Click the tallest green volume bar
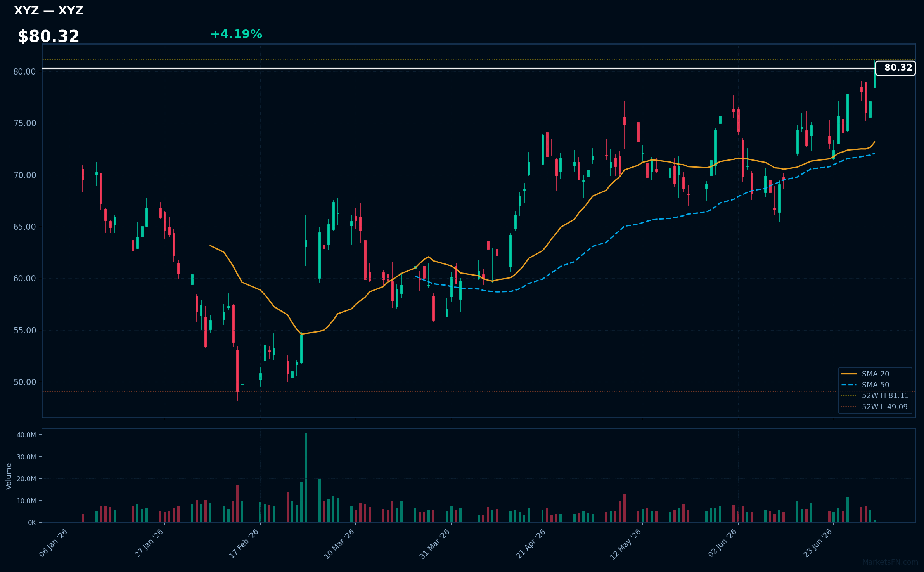The image size is (924, 572). tap(306, 478)
